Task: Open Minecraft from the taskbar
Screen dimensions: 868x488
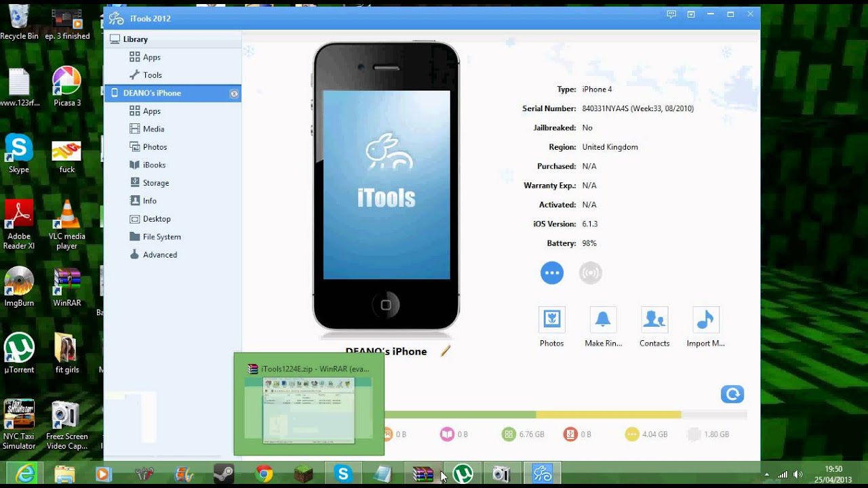Action: coord(303,474)
